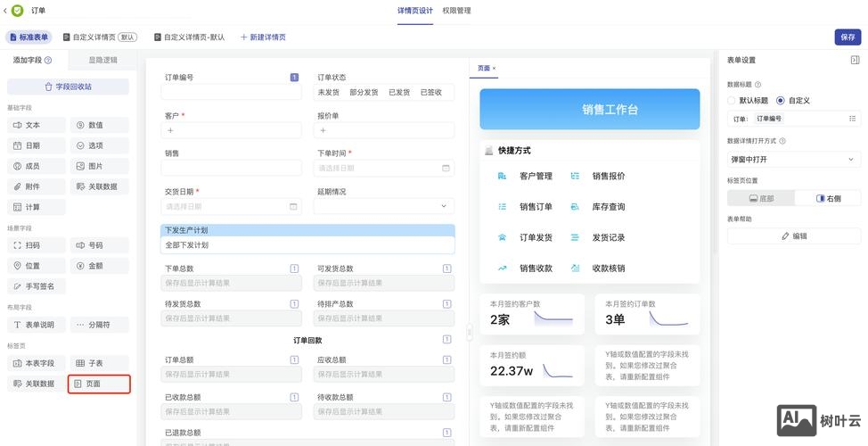
Task: Click the panel divider handle before preview
Action: 470,333
